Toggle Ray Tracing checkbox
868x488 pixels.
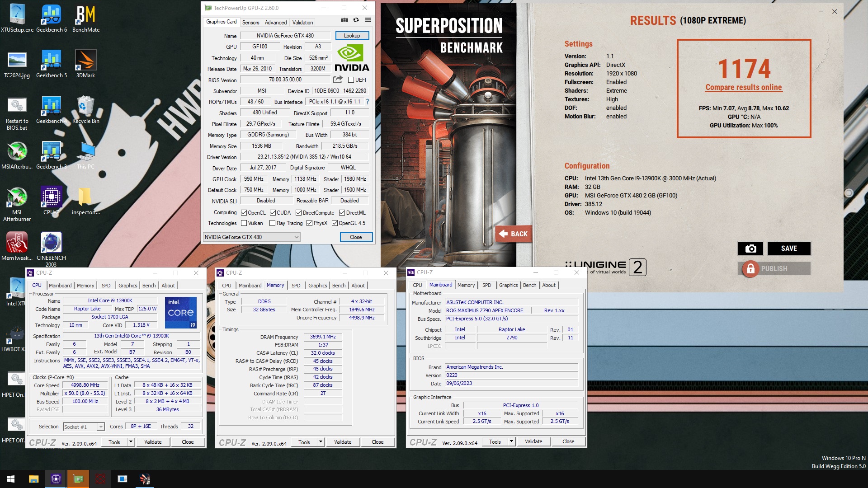click(x=273, y=223)
